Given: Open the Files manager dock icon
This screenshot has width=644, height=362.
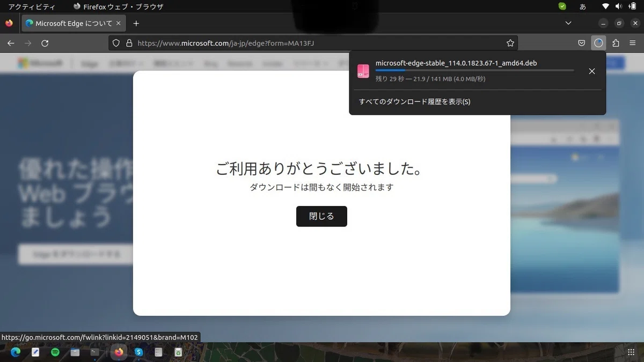Looking at the screenshot, I should 75,352.
